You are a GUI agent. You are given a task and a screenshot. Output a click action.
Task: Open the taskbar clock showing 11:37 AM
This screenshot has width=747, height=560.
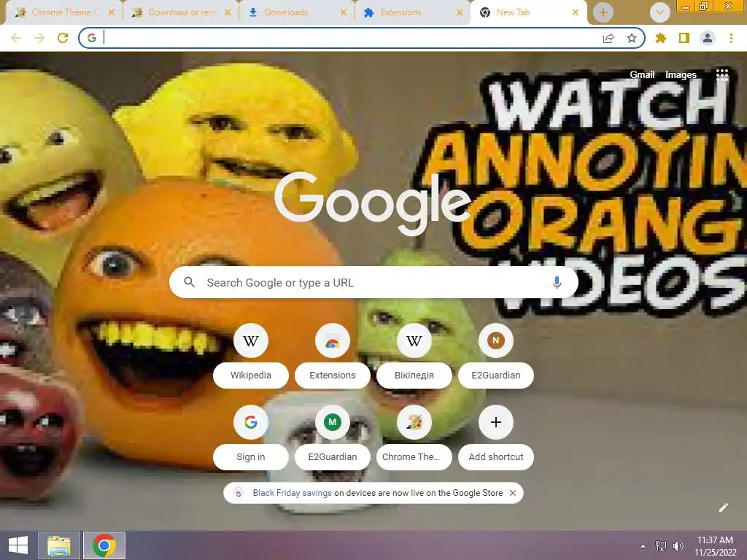coord(716,546)
